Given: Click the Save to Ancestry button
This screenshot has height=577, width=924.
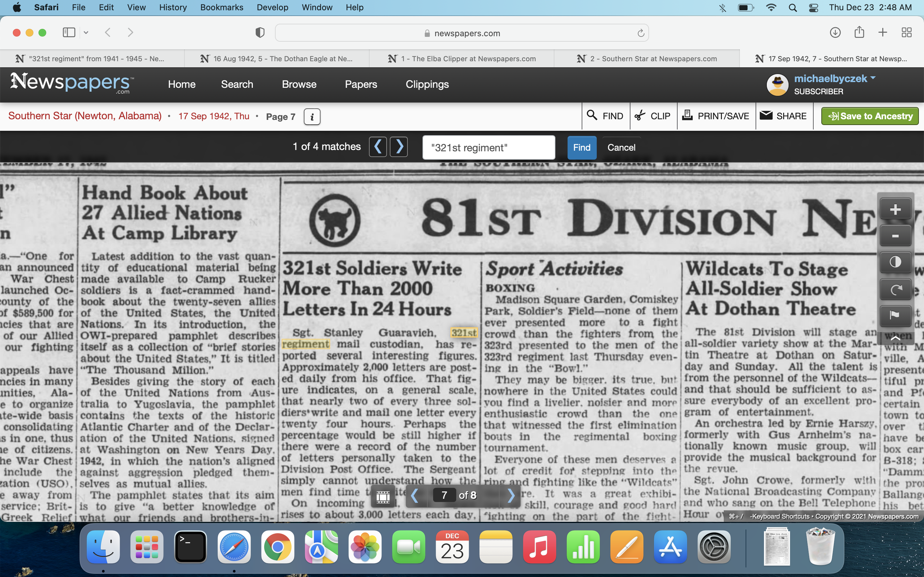Looking at the screenshot, I should coord(870,116).
